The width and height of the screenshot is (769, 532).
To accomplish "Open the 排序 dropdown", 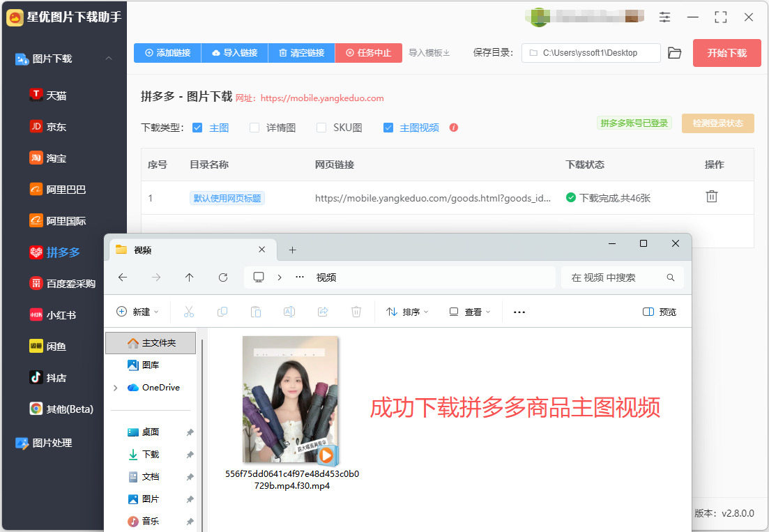I will click(407, 312).
